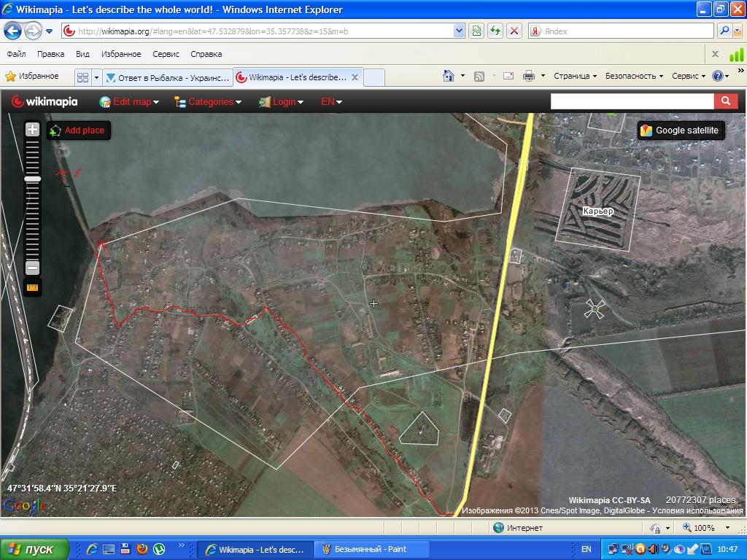Open the Paint window from taskbar
Image resolution: width=747 pixels, height=560 pixels.
click(371, 549)
